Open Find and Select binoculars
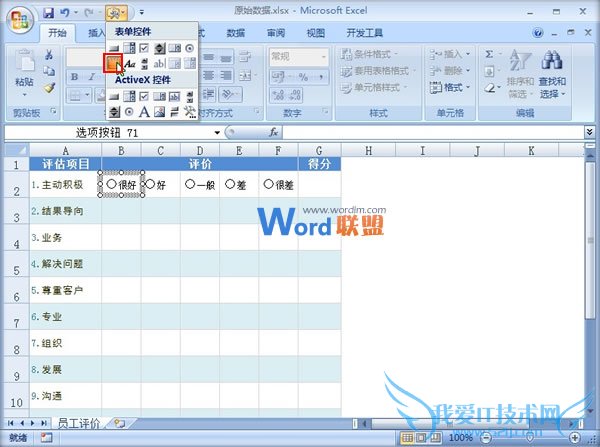The image size is (600, 447). pyautogui.click(x=552, y=73)
